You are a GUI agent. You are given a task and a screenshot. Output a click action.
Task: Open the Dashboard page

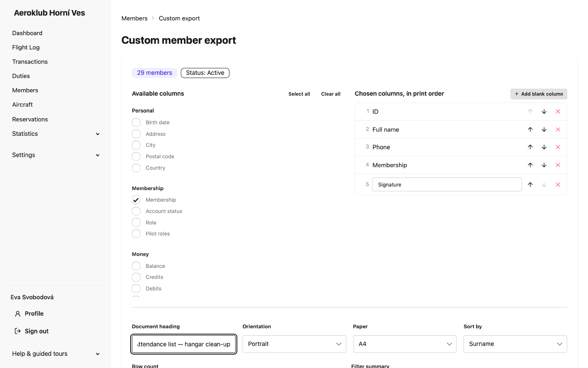click(x=27, y=33)
